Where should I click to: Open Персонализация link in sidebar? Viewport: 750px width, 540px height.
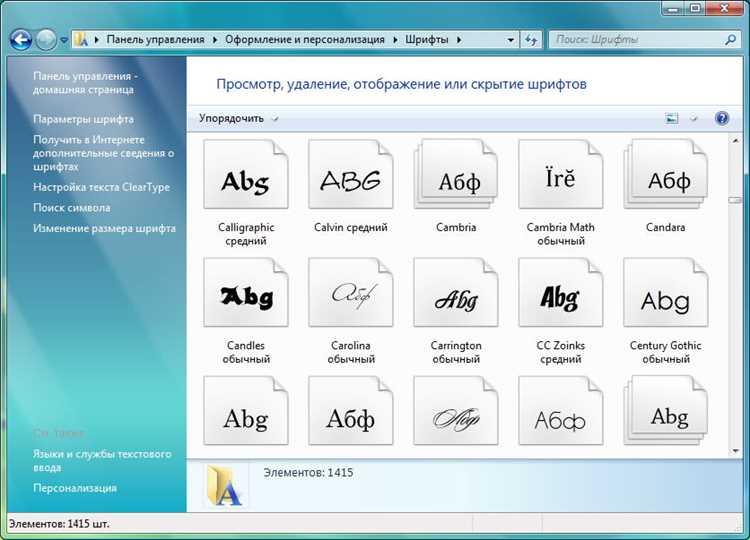point(75,488)
